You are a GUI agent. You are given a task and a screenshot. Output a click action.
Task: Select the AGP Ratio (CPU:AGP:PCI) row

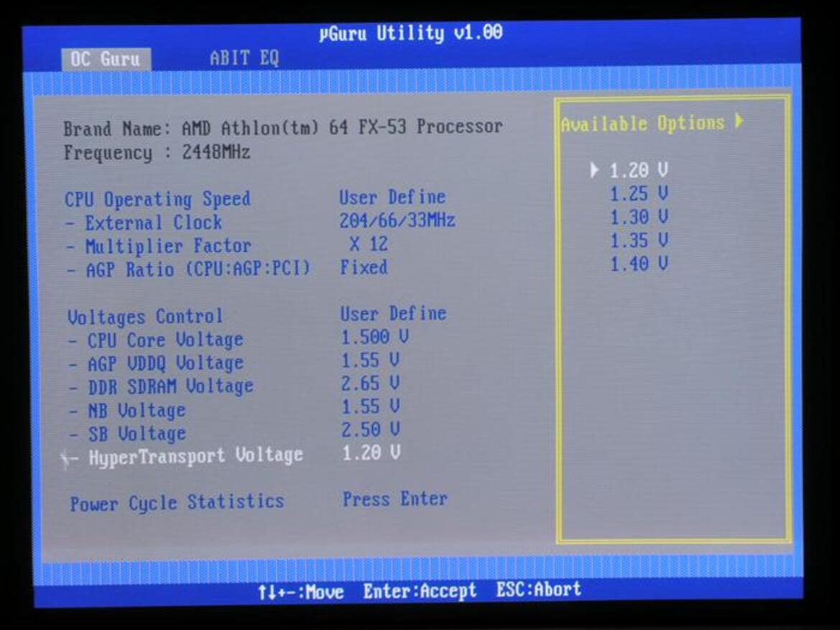188,269
